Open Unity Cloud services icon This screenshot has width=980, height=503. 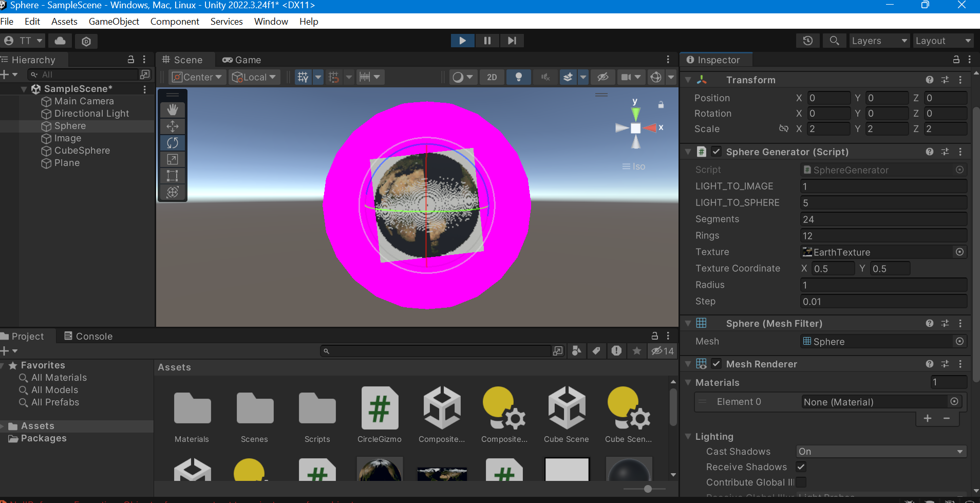click(x=60, y=41)
